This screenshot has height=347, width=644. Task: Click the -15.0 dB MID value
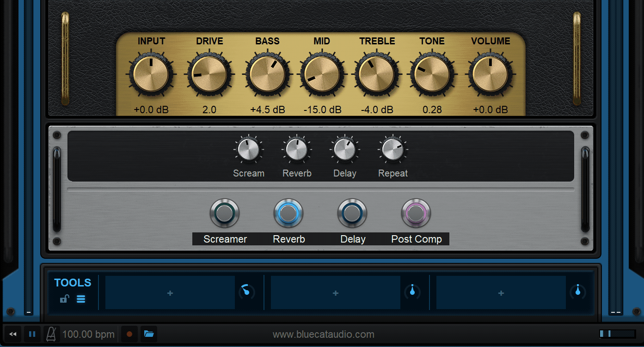click(322, 110)
